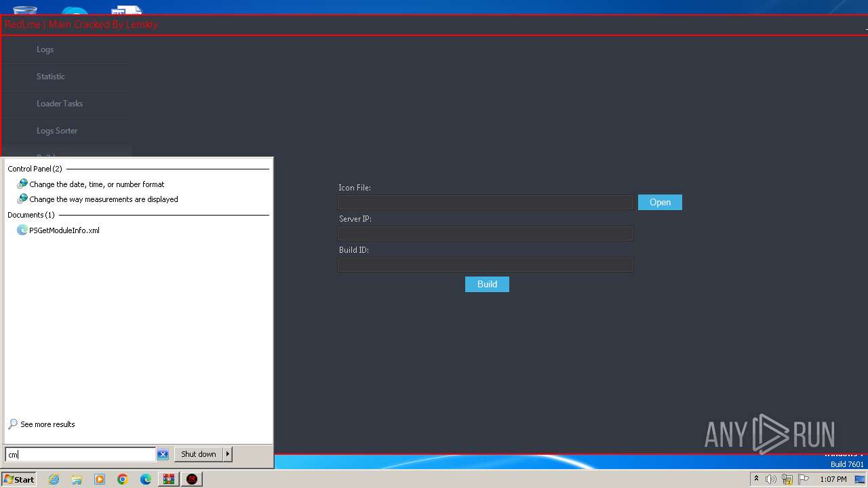The image size is (868, 488).
Task: Click the Open button for icon file
Action: [660, 203]
